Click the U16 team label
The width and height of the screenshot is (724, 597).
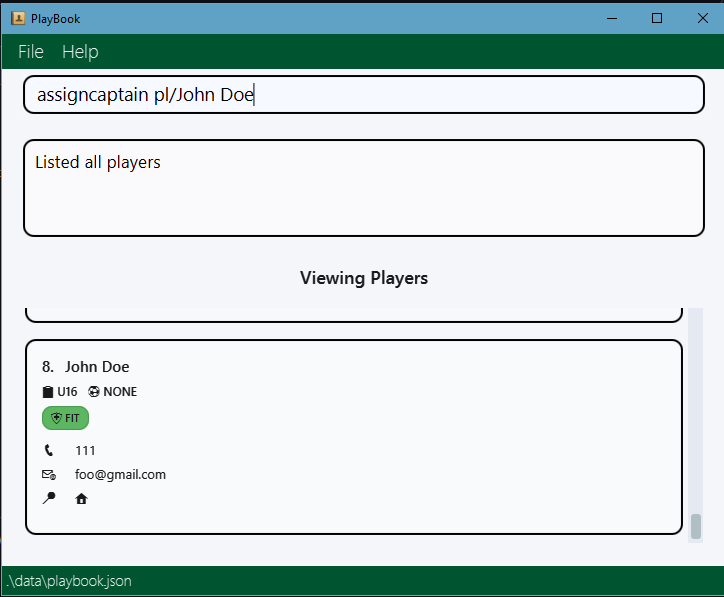tap(67, 392)
